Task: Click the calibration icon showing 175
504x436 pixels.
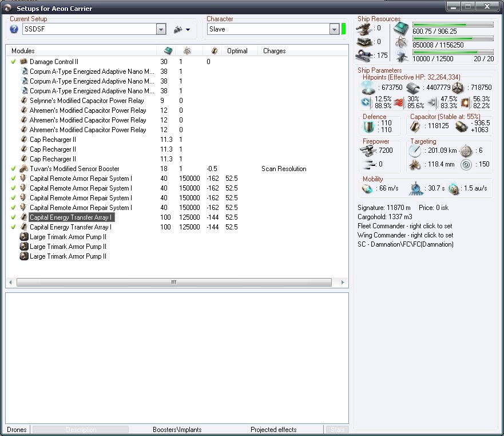Action: 364,55
